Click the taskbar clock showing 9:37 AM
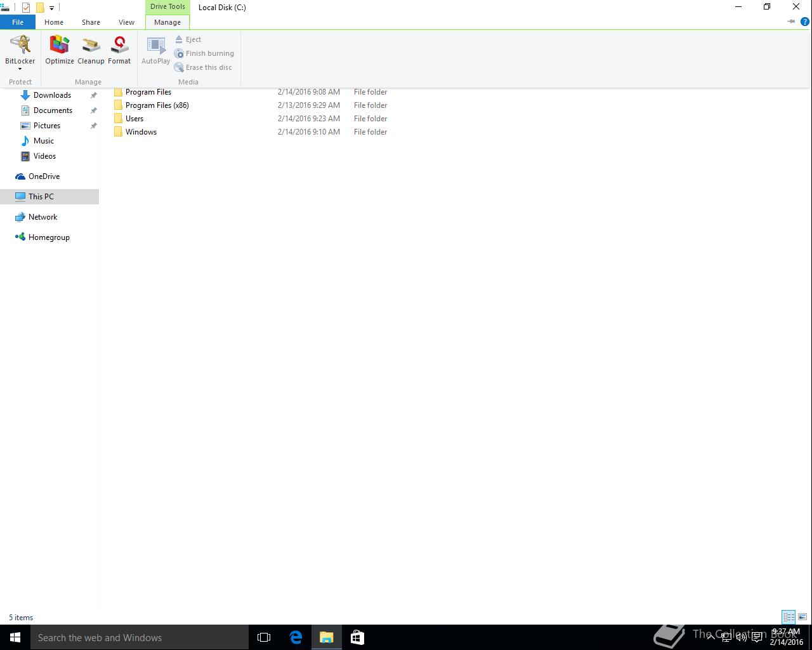The image size is (812, 650). point(787,637)
